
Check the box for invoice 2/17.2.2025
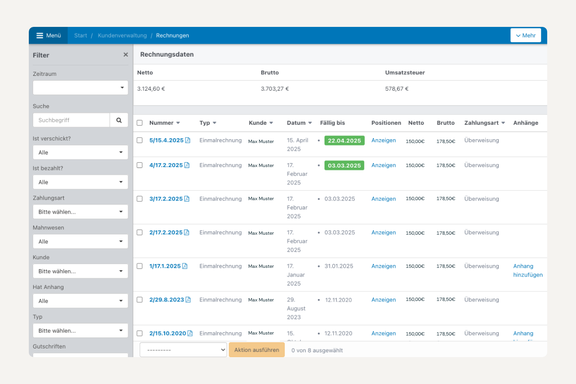140,233
